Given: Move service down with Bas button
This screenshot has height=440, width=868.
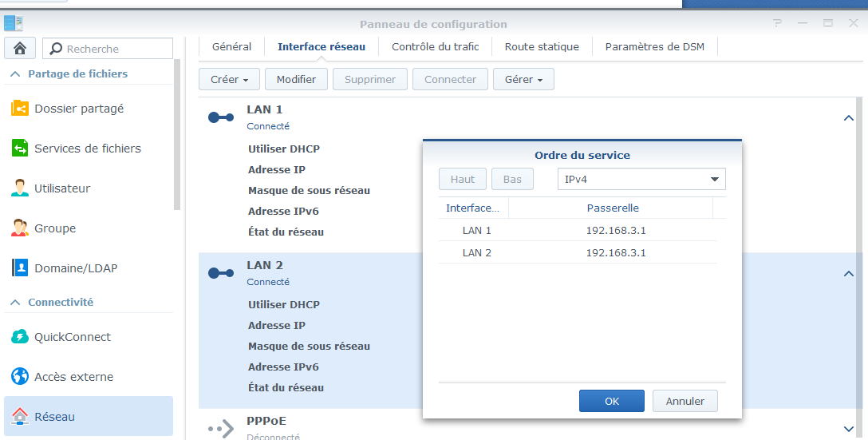Looking at the screenshot, I should coord(512,179).
